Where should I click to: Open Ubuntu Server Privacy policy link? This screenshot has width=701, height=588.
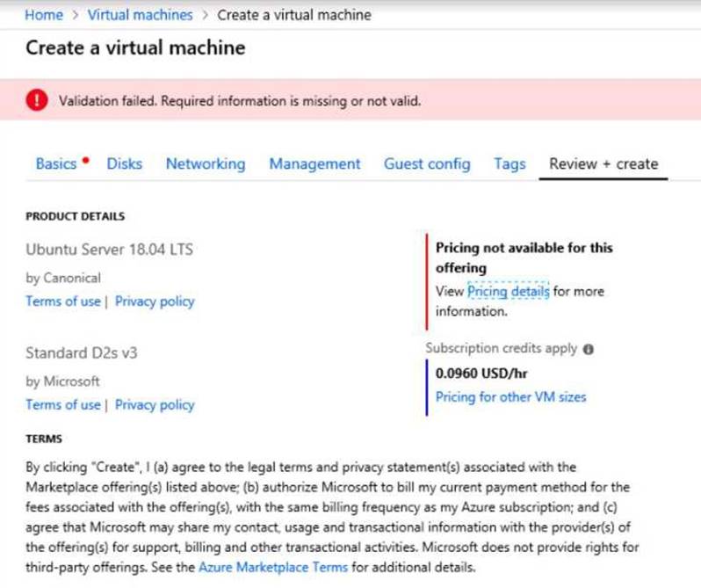(x=155, y=301)
